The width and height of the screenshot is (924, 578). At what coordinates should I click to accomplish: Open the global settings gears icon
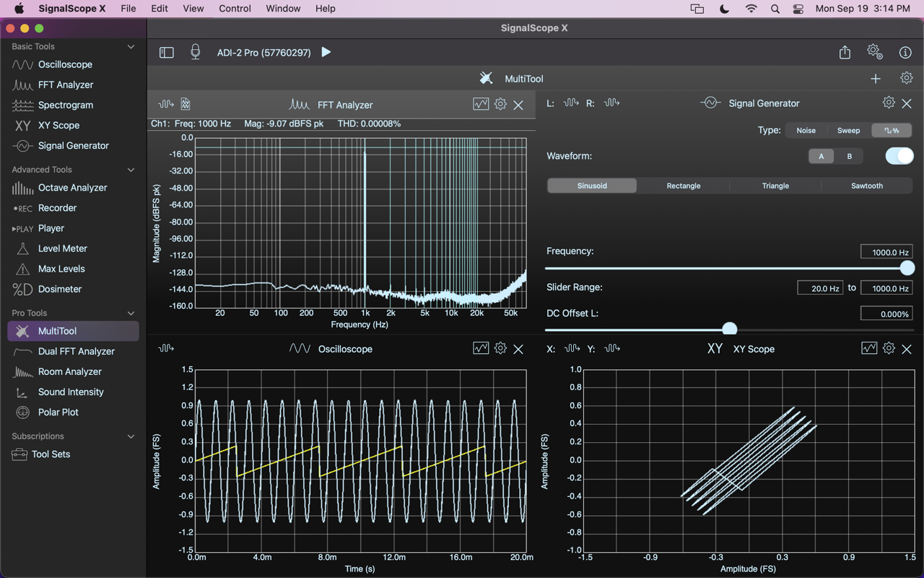tap(875, 52)
